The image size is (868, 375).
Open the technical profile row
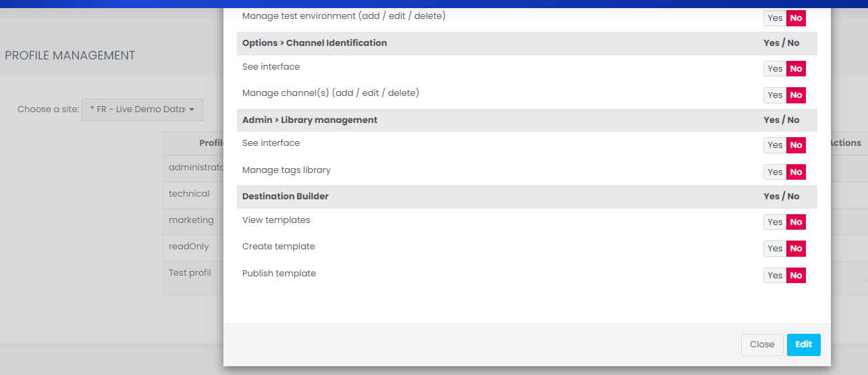(189, 194)
